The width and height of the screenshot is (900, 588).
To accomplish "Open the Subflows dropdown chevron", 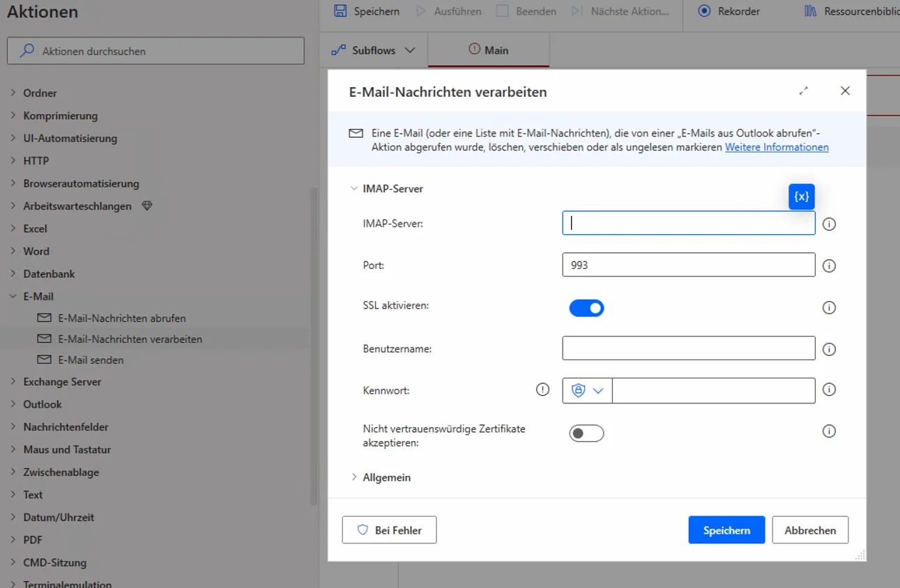I will tap(410, 50).
